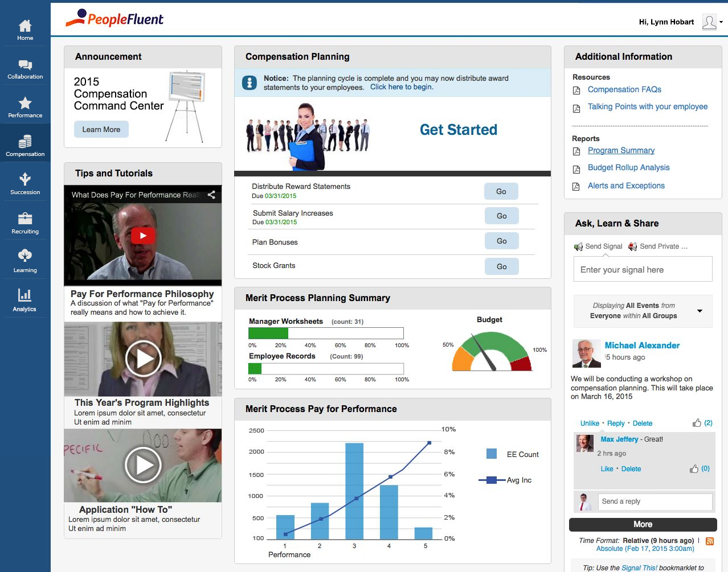
Task: Switch to the Compensation module
Action: point(25,143)
